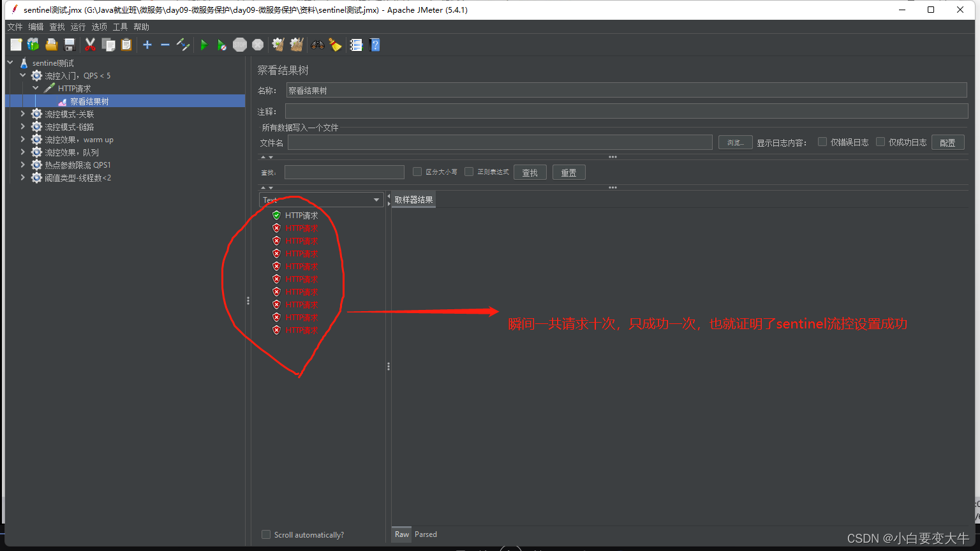The width and height of the screenshot is (980, 551).
Task: Start the test with green play icon
Action: 204,45
